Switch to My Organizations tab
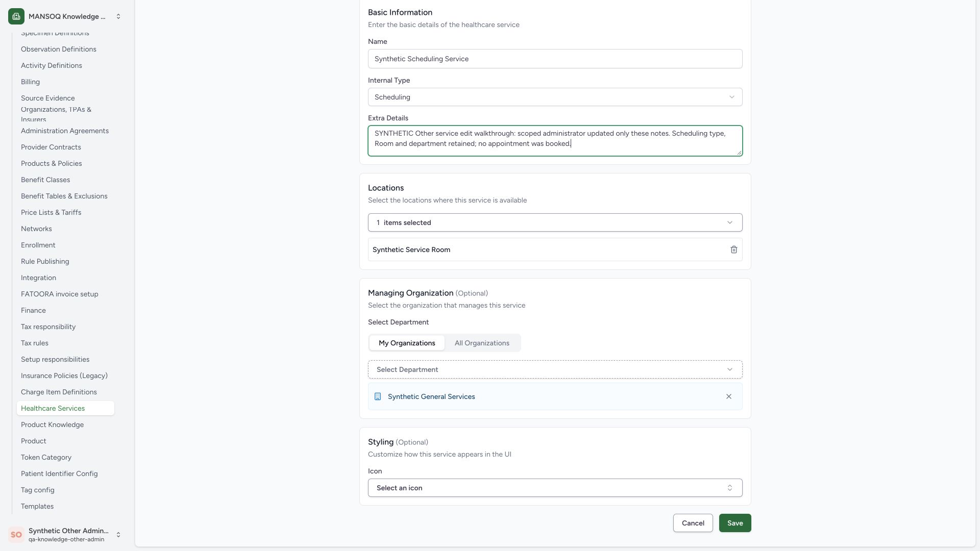 coord(407,343)
